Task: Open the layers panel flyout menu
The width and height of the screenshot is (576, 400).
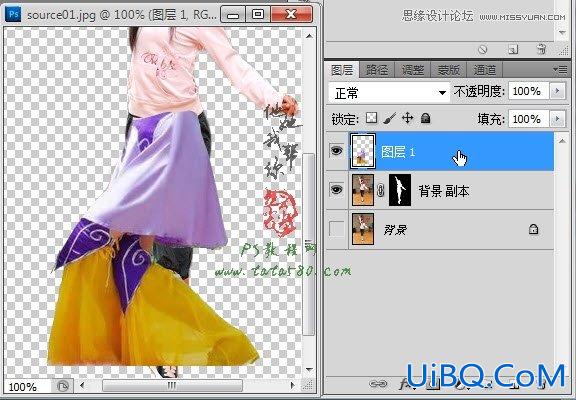Action: 560,69
